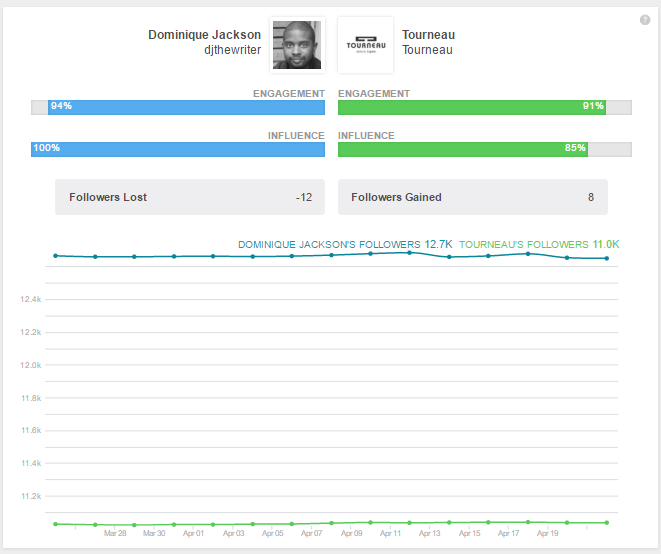Click the Apr 05 axis label
This screenshot has height=554, width=661.
(x=273, y=533)
